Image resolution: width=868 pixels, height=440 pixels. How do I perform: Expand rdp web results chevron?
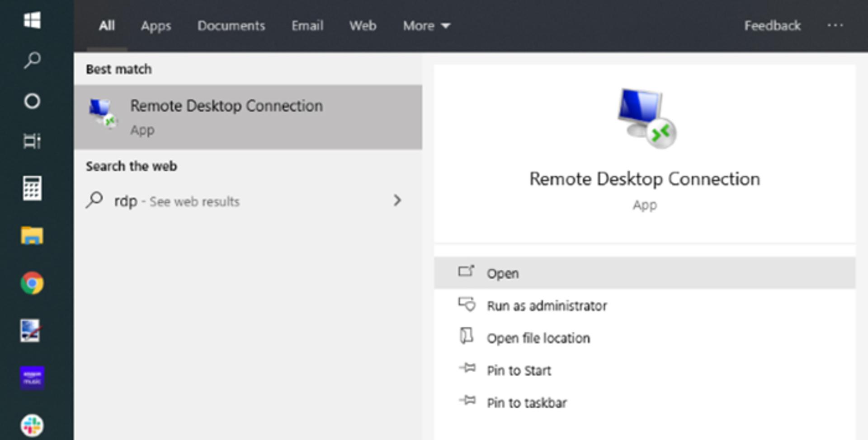click(397, 201)
